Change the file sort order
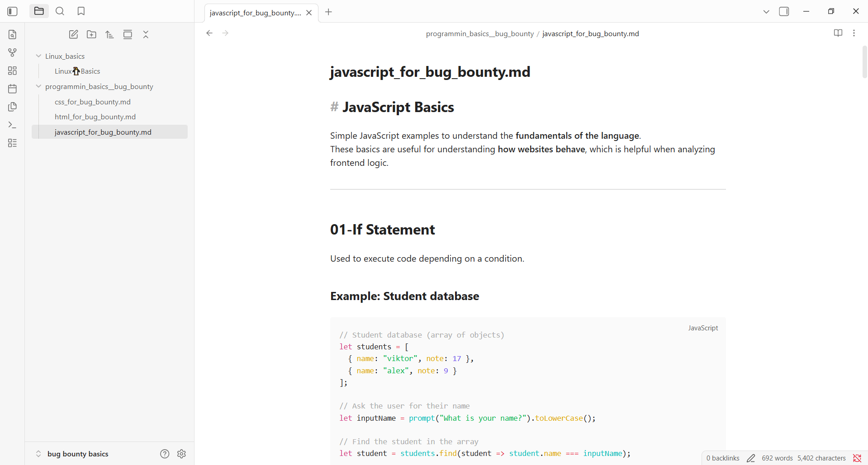 click(109, 34)
